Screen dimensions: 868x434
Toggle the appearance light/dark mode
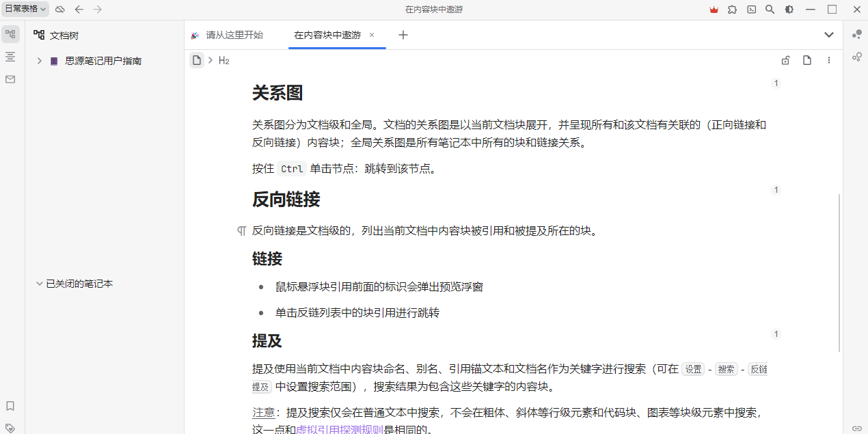[x=789, y=10]
